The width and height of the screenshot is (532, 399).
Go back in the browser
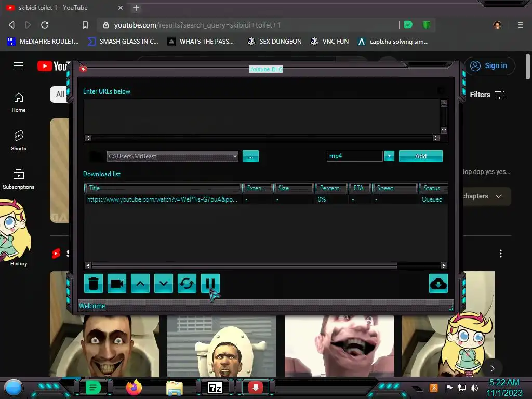pos(11,25)
